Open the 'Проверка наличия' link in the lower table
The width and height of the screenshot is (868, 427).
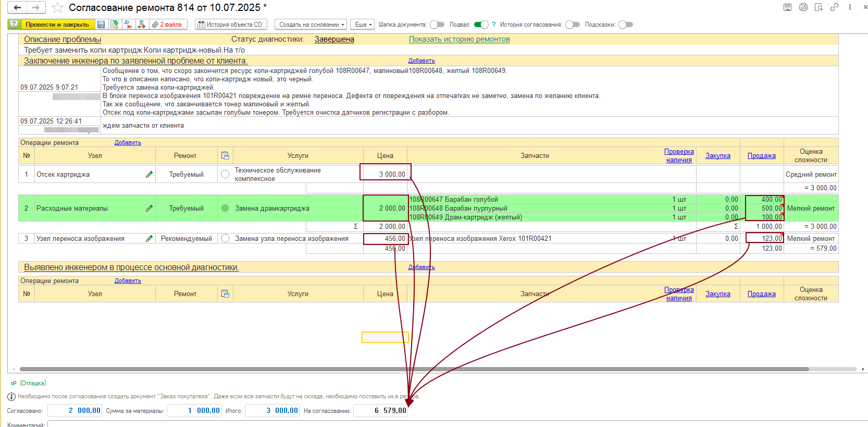point(679,294)
